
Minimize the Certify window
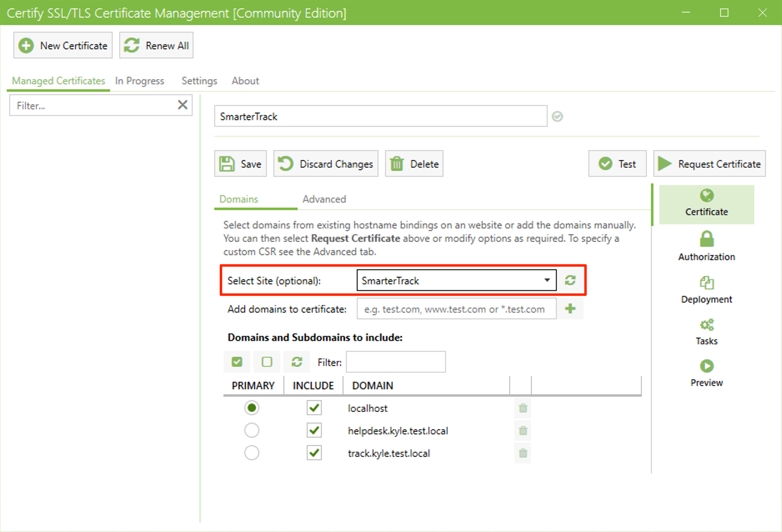point(686,13)
